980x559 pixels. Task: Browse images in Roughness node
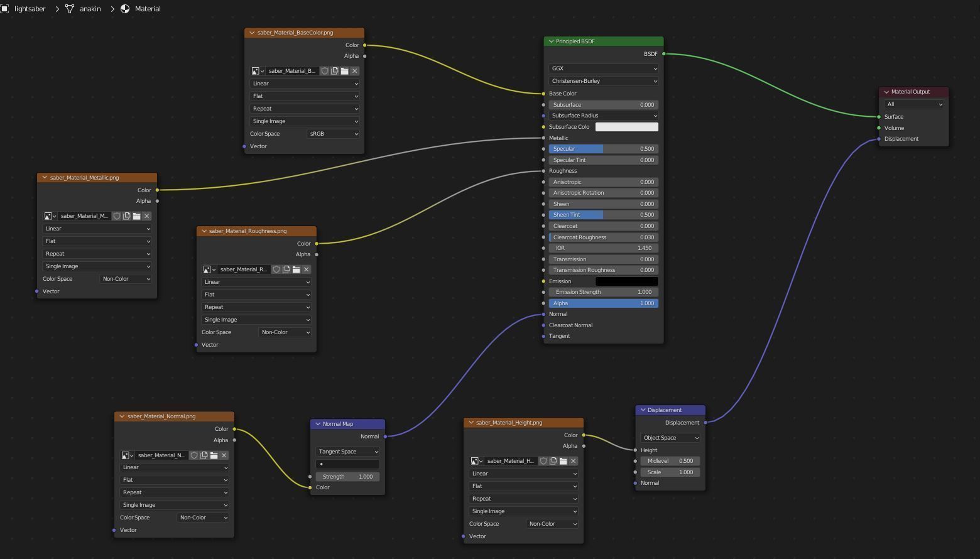(x=209, y=269)
